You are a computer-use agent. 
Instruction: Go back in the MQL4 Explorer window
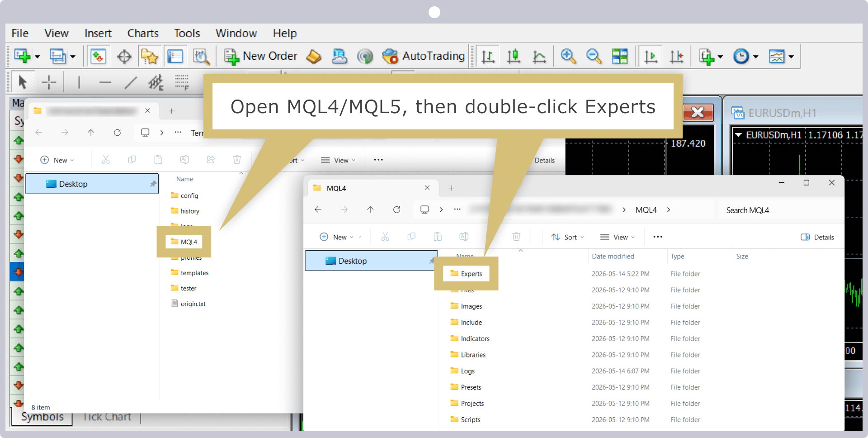(x=318, y=209)
